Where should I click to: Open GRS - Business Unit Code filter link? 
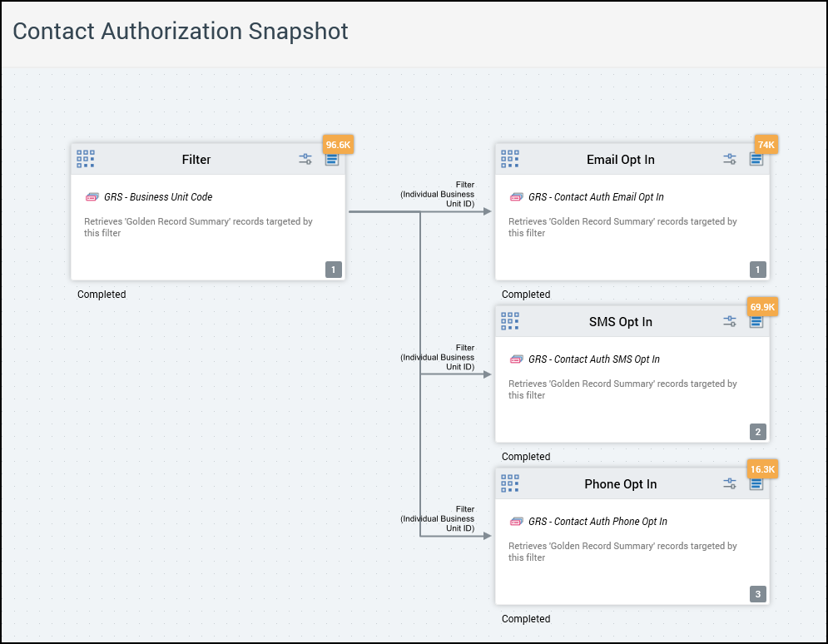[x=158, y=197]
